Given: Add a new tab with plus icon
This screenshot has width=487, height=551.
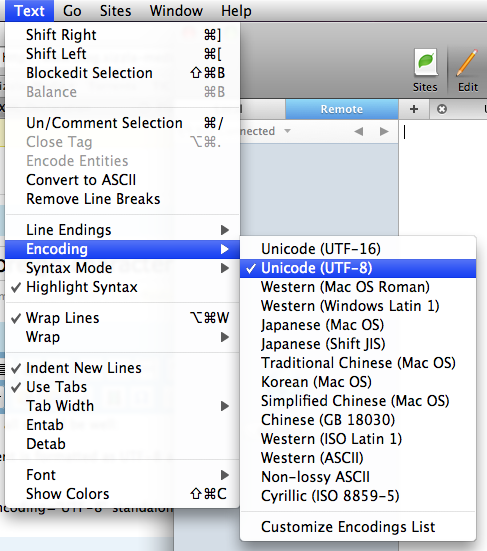Looking at the screenshot, I should pyautogui.click(x=414, y=109).
